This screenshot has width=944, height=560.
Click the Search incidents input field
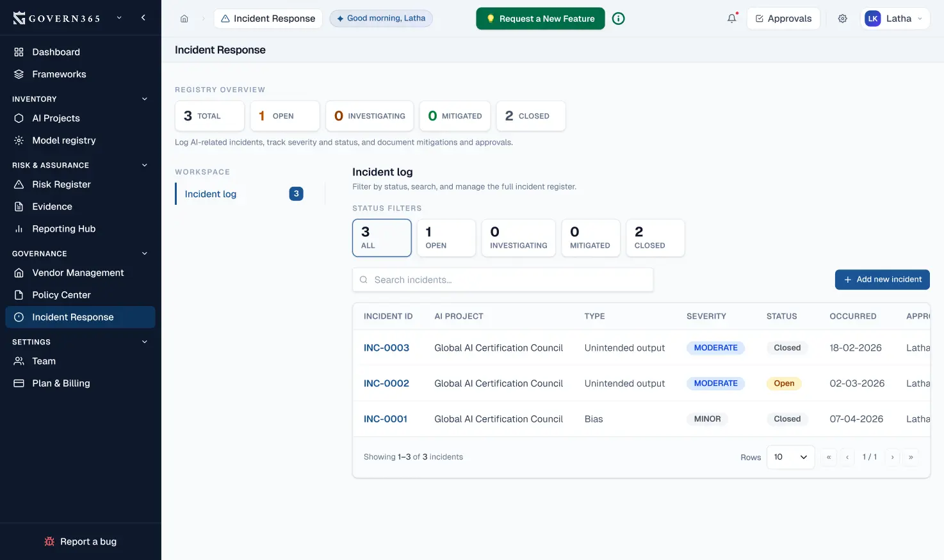pyautogui.click(x=503, y=280)
